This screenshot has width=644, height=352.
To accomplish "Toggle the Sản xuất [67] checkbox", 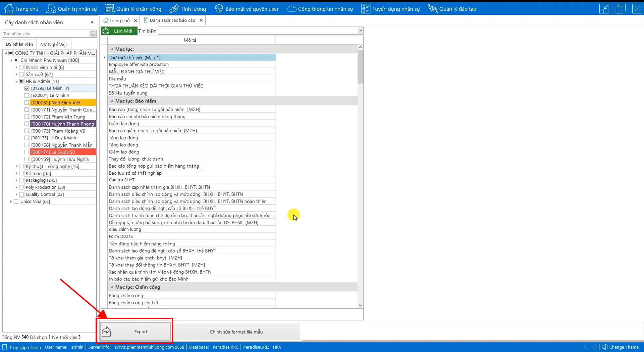I will (21, 74).
